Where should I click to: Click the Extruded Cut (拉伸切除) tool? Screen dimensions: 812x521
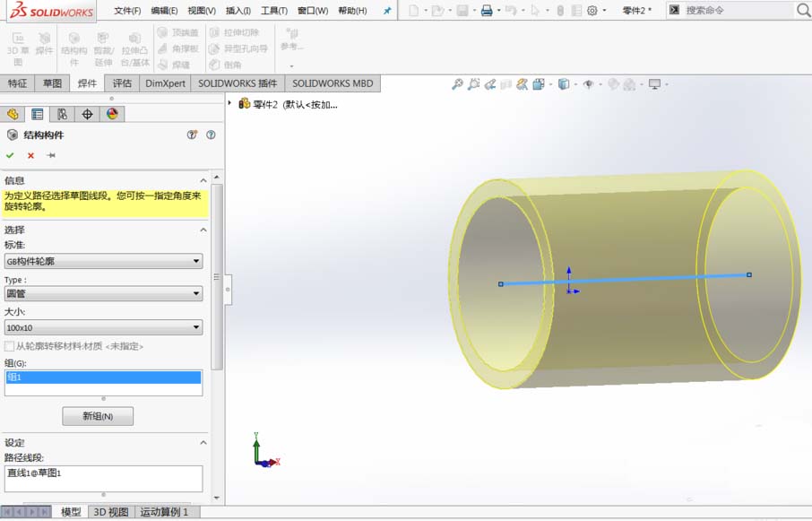point(234,32)
